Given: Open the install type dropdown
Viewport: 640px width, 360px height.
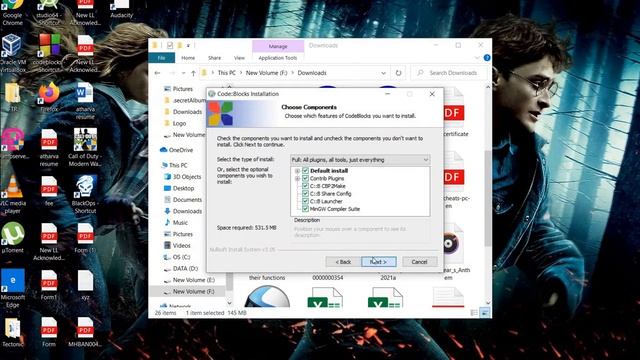Looking at the screenshot, I should (360, 160).
